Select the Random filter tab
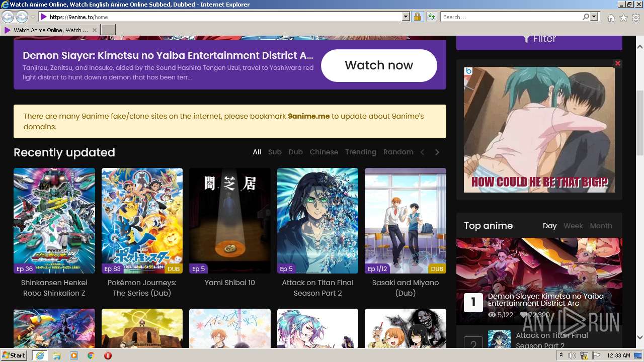 click(x=398, y=152)
